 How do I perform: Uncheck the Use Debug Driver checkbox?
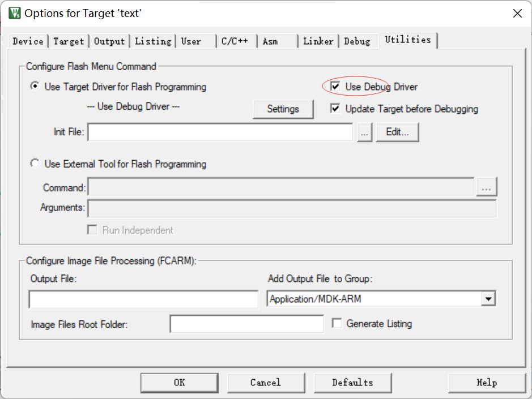click(x=335, y=87)
